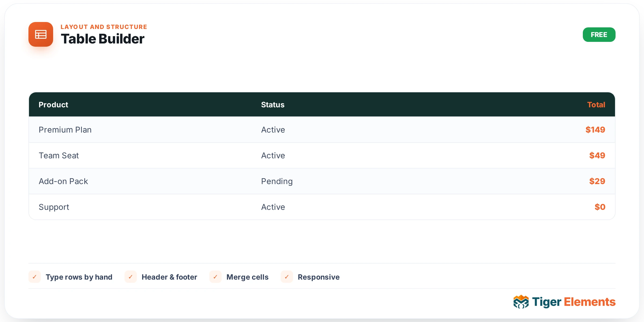Viewport: 644px width, 322px height.
Task: Click the Table Builder title
Action: click(x=103, y=39)
